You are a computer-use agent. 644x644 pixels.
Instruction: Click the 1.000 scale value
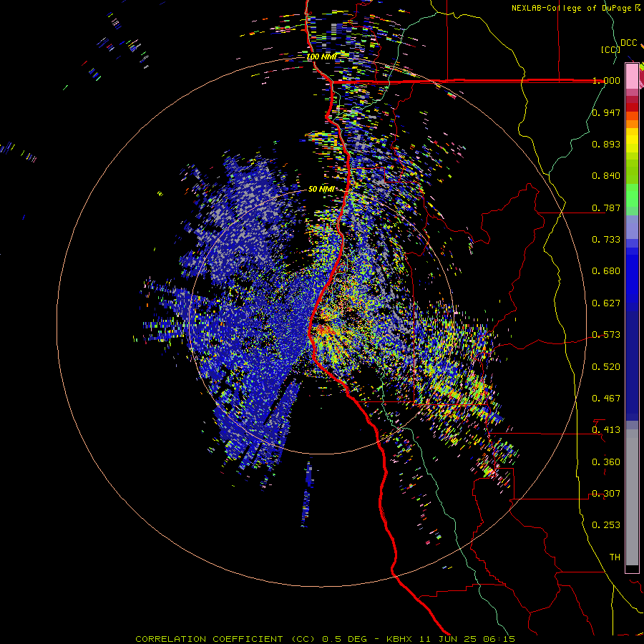(x=606, y=80)
